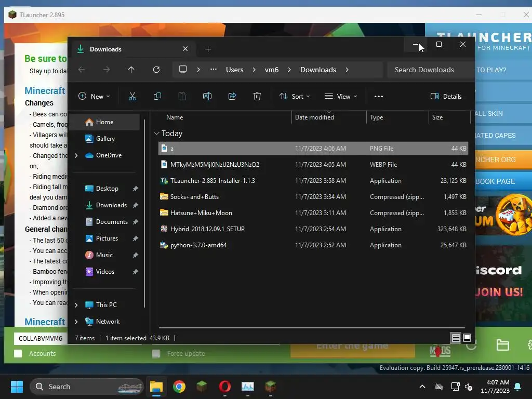The image size is (532, 399).
Task: Open the Sort dropdown menu
Action: tap(295, 96)
